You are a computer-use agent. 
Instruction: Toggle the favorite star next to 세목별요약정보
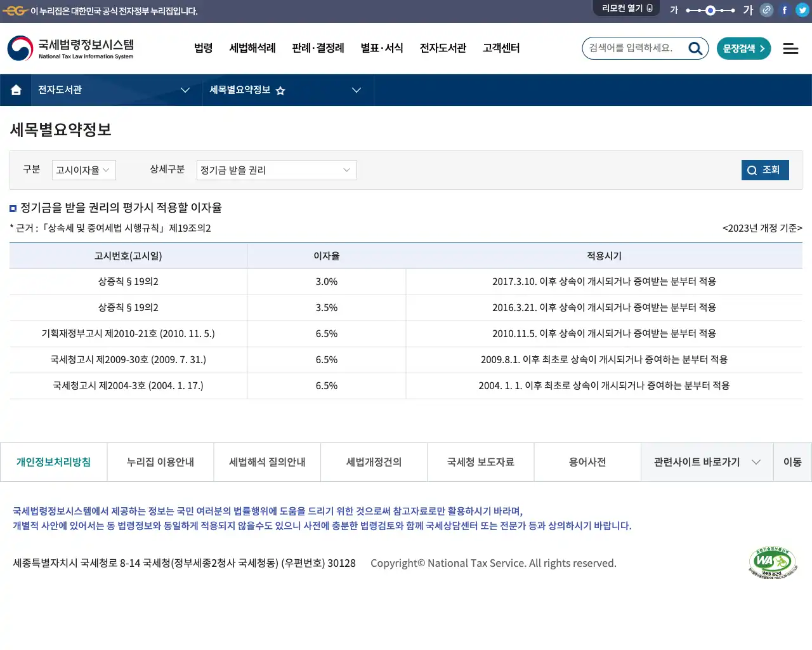[x=280, y=91]
